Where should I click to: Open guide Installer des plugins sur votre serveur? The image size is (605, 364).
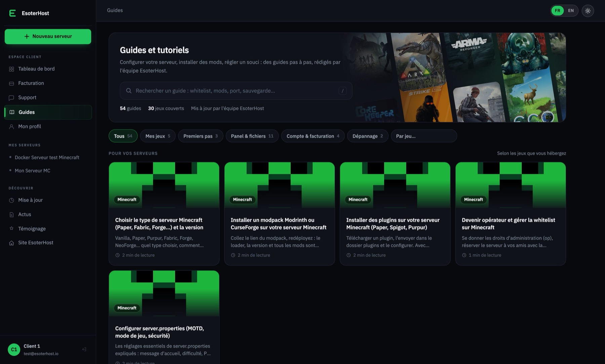tap(395, 214)
